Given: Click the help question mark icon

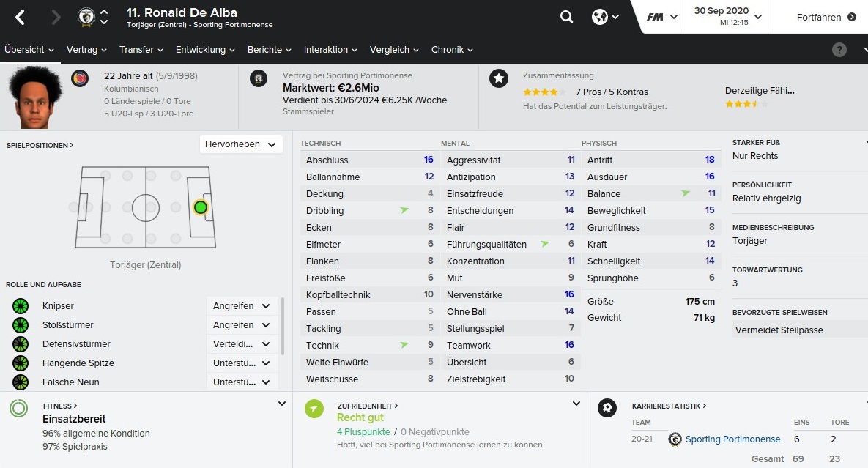Looking at the screenshot, I should pyautogui.click(x=839, y=50).
